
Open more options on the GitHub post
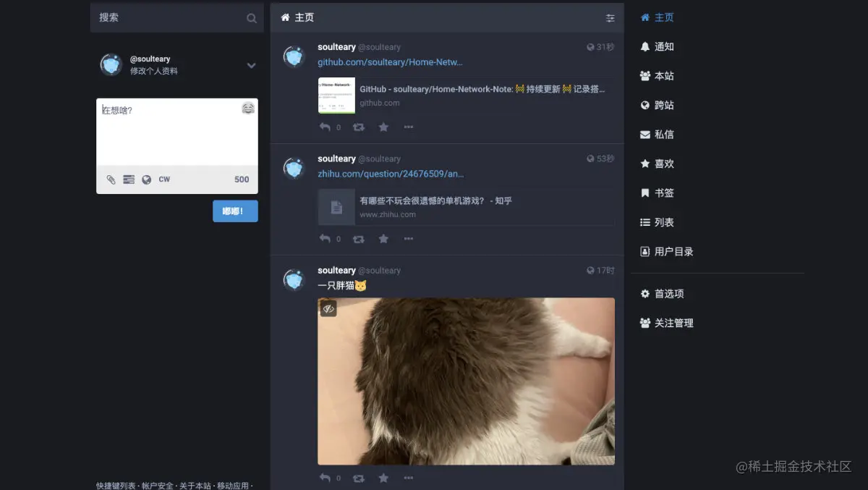click(x=408, y=127)
